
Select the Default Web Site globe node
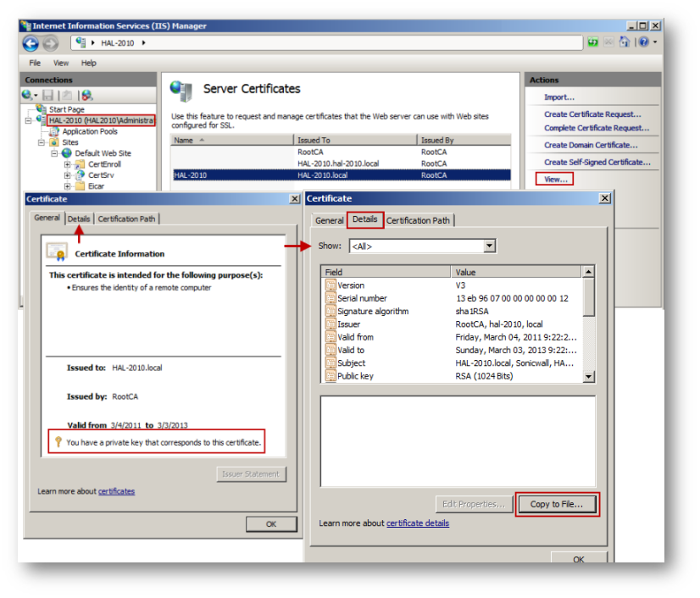click(x=102, y=153)
